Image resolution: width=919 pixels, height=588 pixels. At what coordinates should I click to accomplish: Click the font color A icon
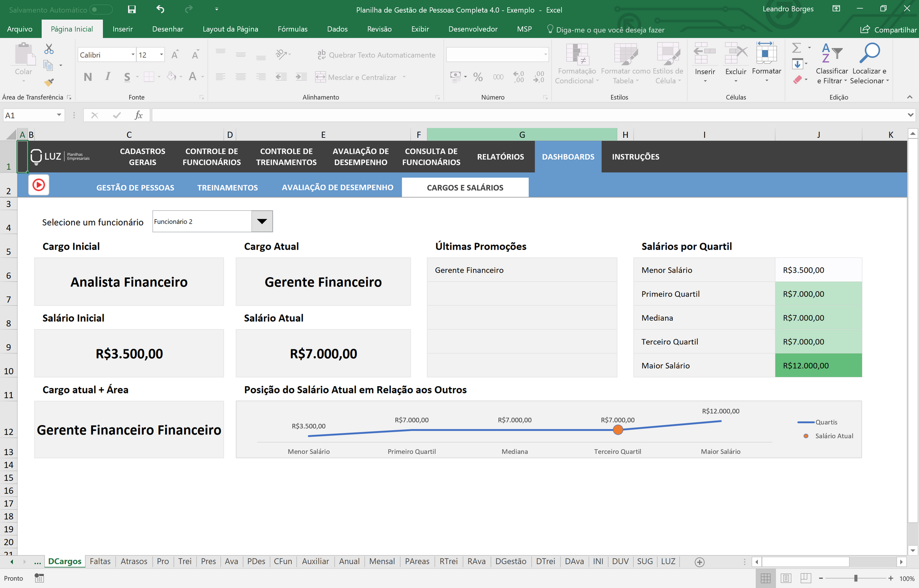click(193, 77)
